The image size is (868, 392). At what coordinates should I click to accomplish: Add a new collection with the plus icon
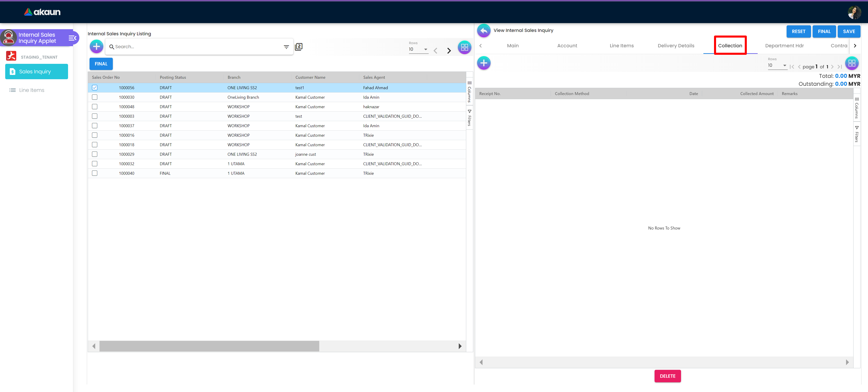tap(484, 63)
